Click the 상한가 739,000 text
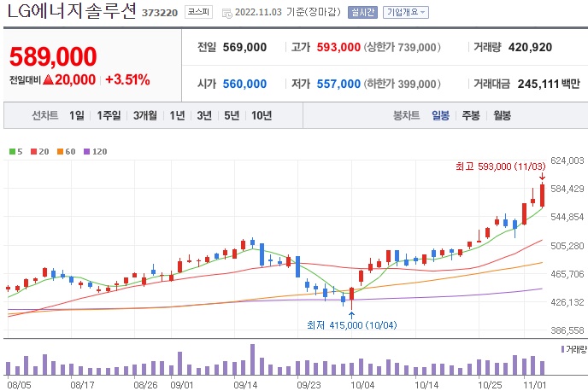The width and height of the screenshot is (588, 391). point(402,47)
